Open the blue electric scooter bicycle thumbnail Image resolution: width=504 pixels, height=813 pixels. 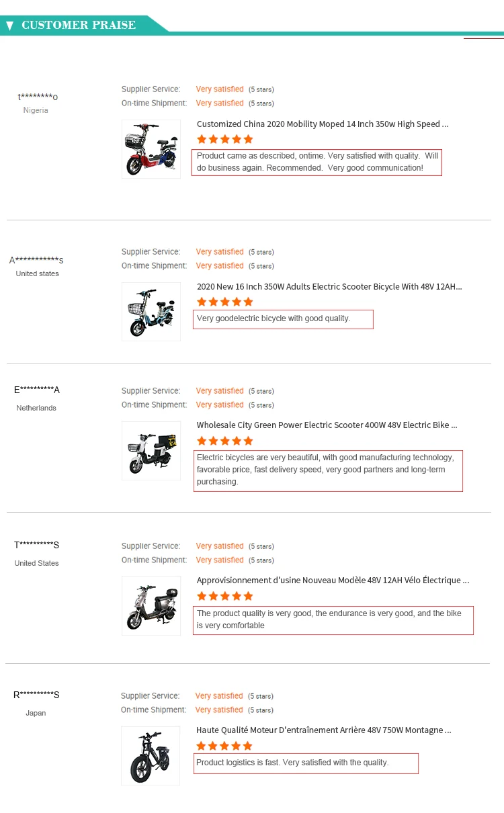pos(151,312)
